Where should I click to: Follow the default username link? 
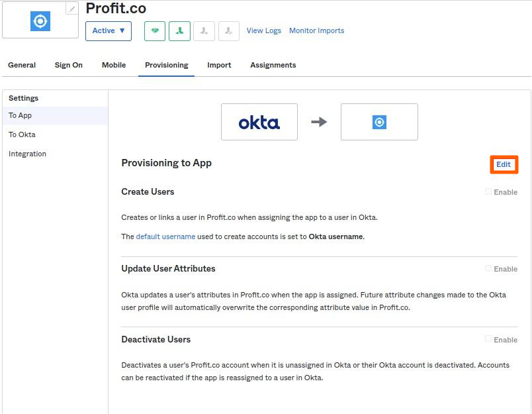pos(165,236)
